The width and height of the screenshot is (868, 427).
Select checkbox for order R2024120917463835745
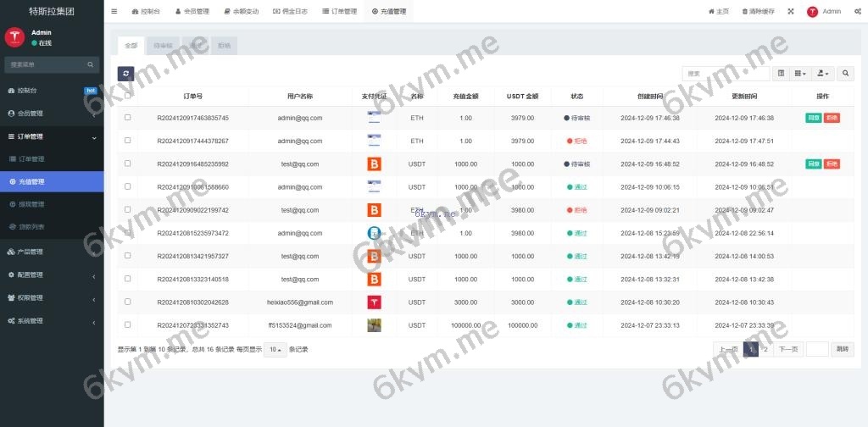[128, 118]
